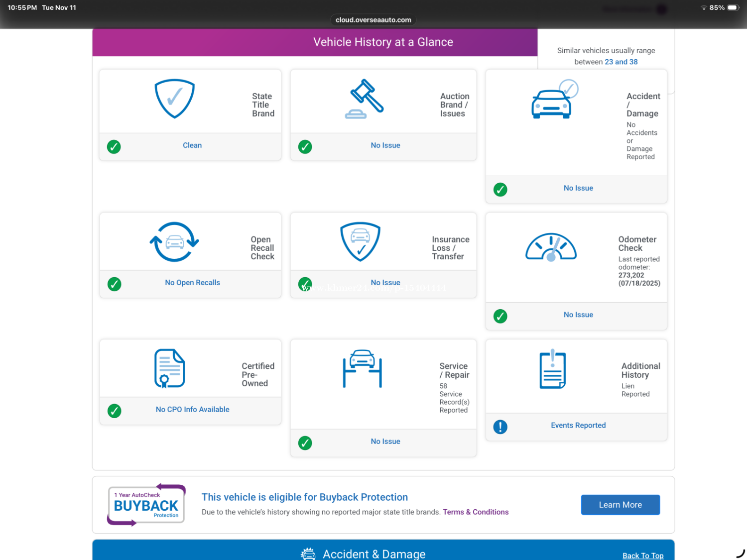Click the green checkmark beside Clean
The image size is (747, 560).
[114, 147]
